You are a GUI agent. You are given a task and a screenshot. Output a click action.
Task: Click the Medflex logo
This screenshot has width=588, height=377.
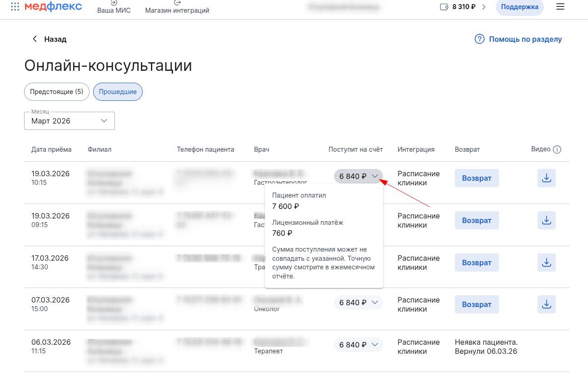click(53, 7)
